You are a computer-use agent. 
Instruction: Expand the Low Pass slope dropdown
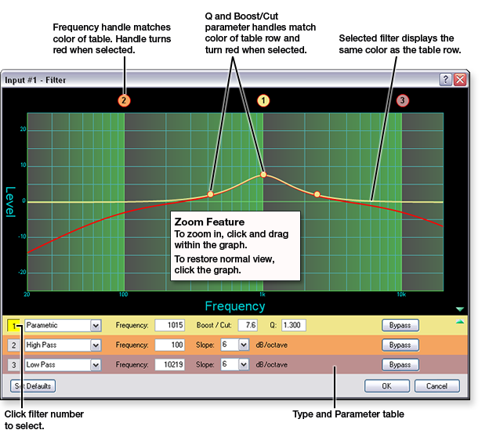pyautogui.click(x=243, y=364)
